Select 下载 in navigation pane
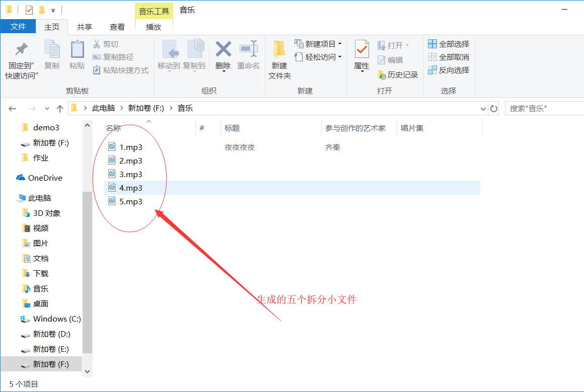The width and height of the screenshot is (584, 392). [x=35, y=274]
